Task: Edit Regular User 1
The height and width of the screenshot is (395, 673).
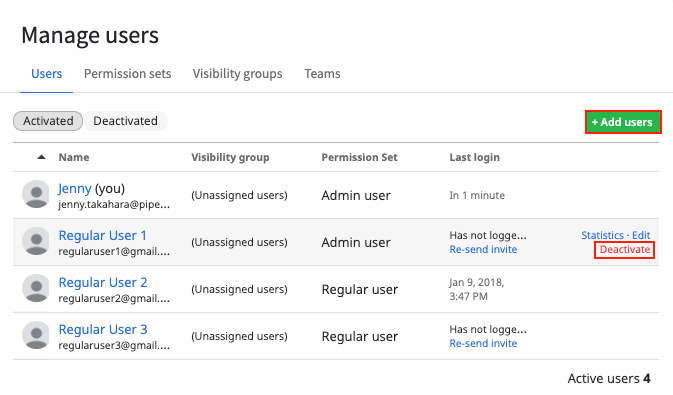Action: pyautogui.click(x=641, y=235)
